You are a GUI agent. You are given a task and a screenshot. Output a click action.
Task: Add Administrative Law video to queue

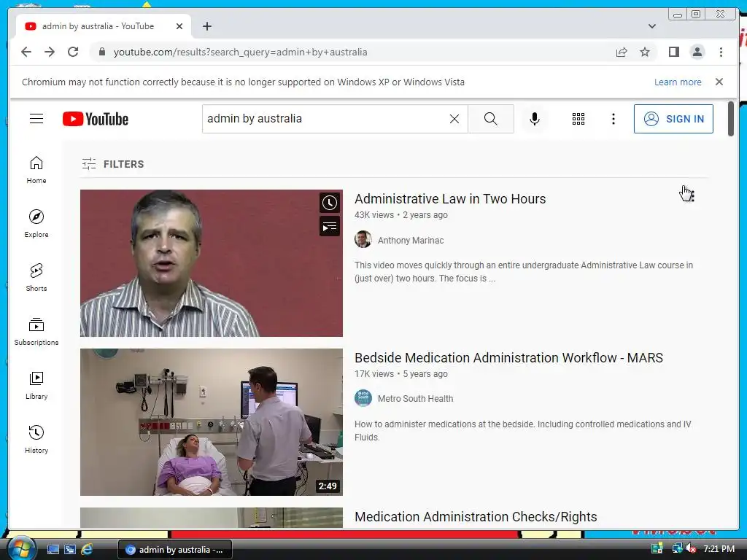329,227
